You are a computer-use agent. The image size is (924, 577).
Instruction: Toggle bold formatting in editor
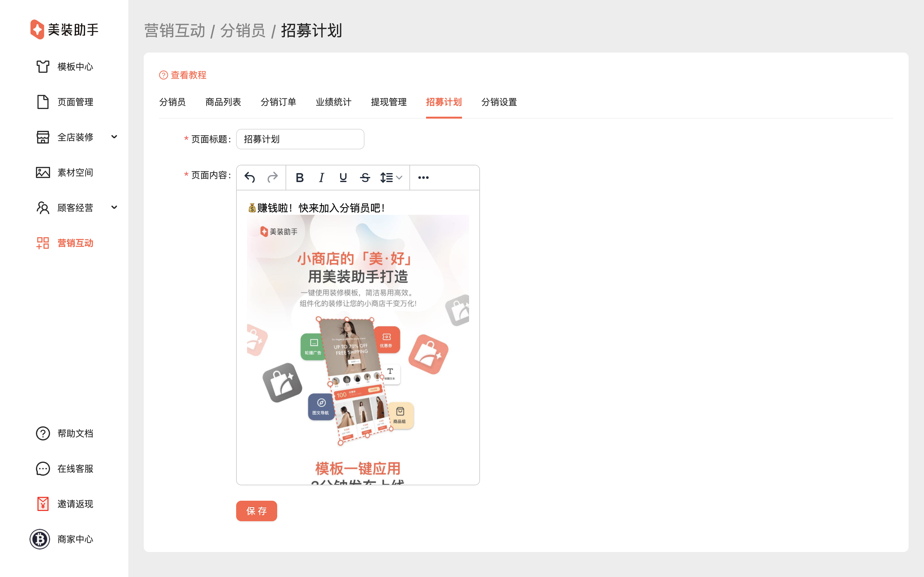coord(300,178)
